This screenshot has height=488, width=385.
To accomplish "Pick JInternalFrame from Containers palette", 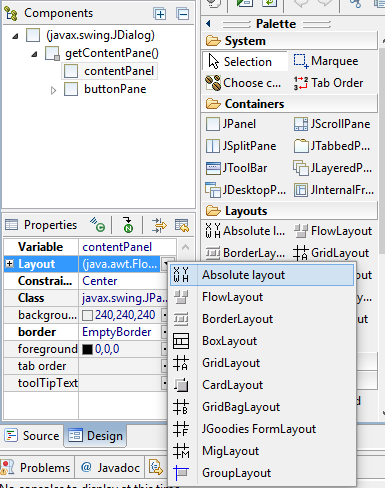I will (x=334, y=190).
